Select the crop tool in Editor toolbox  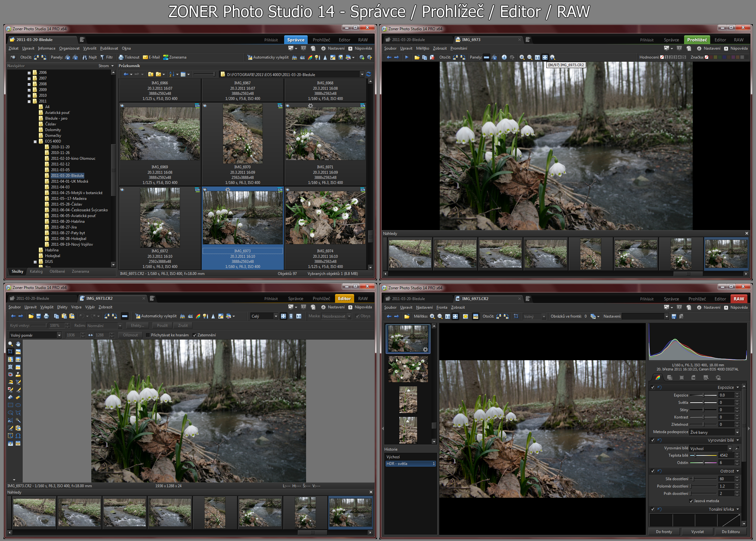10,351
